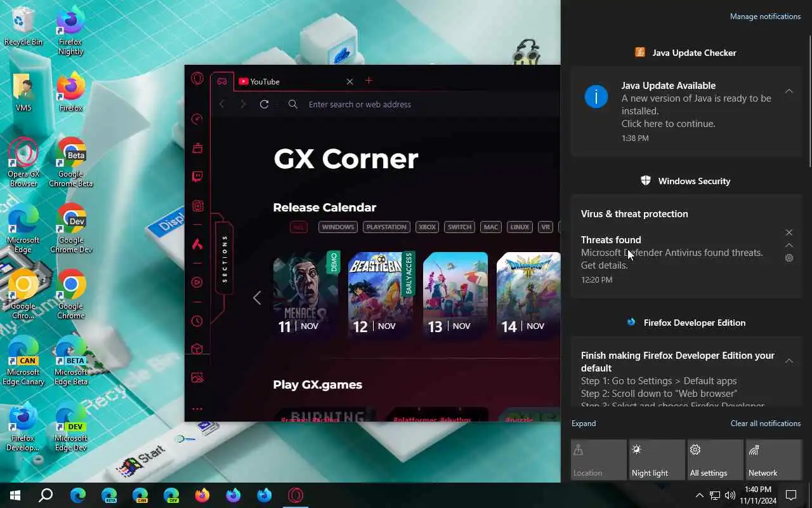Screen dimensions: 812x508
Task: Select Recycle Bin desktop icon
Action: point(23,26)
